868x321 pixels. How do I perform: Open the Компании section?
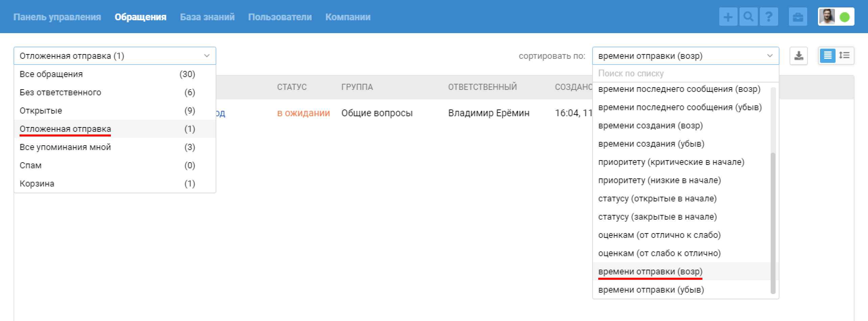pyautogui.click(x=348, y=17)
